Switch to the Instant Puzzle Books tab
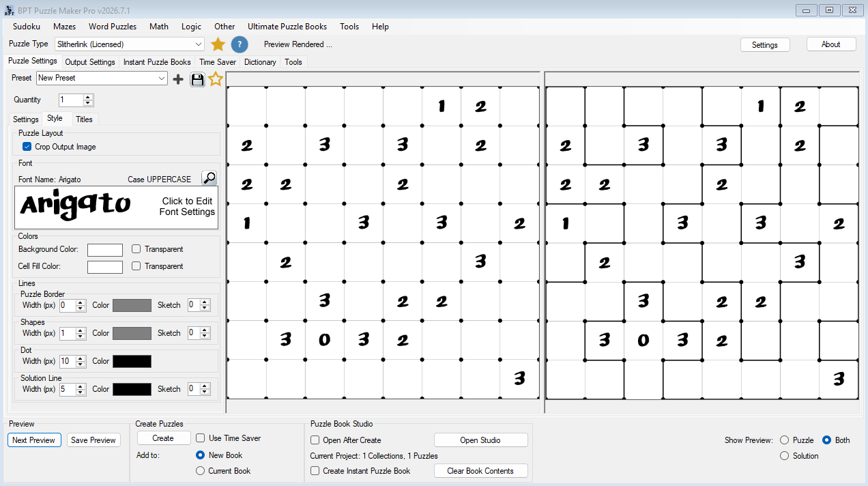This screenshot has height=486, width=868. pos(157,62)
